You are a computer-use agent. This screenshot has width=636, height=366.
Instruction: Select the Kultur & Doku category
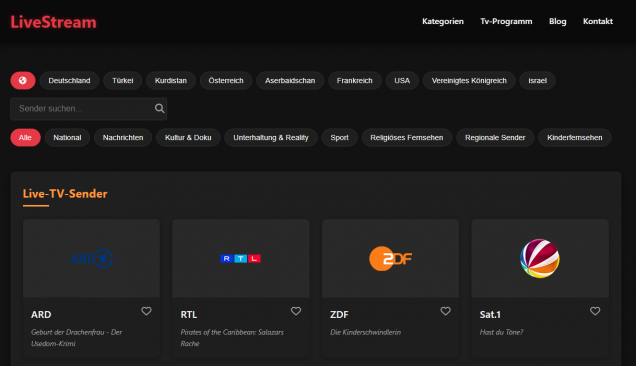pyautogui.click(x=188, y=138)
